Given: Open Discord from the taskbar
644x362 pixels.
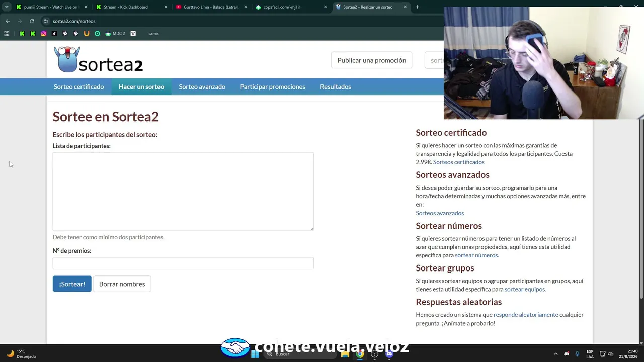Looking at the screenshot, I should pyautogui.click(x=389, y=354).
